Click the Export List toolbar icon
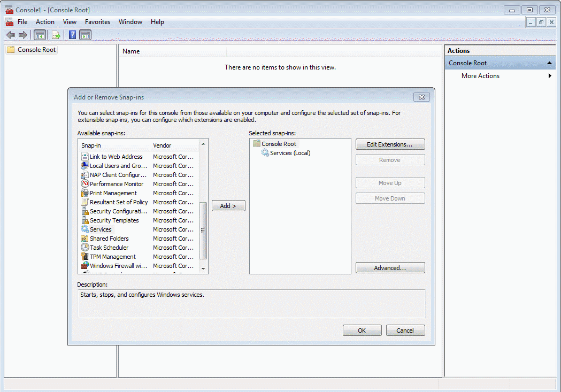The image size is (561, 392). (56, 35)
